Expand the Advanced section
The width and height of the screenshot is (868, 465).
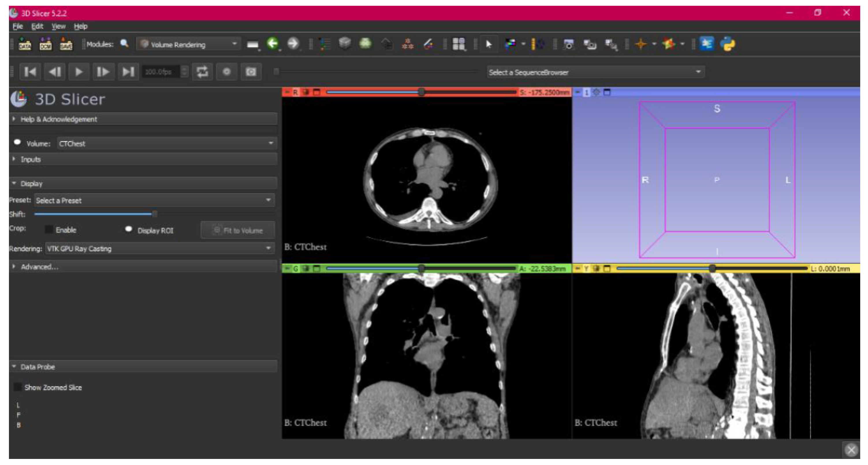tap(40, 267)
